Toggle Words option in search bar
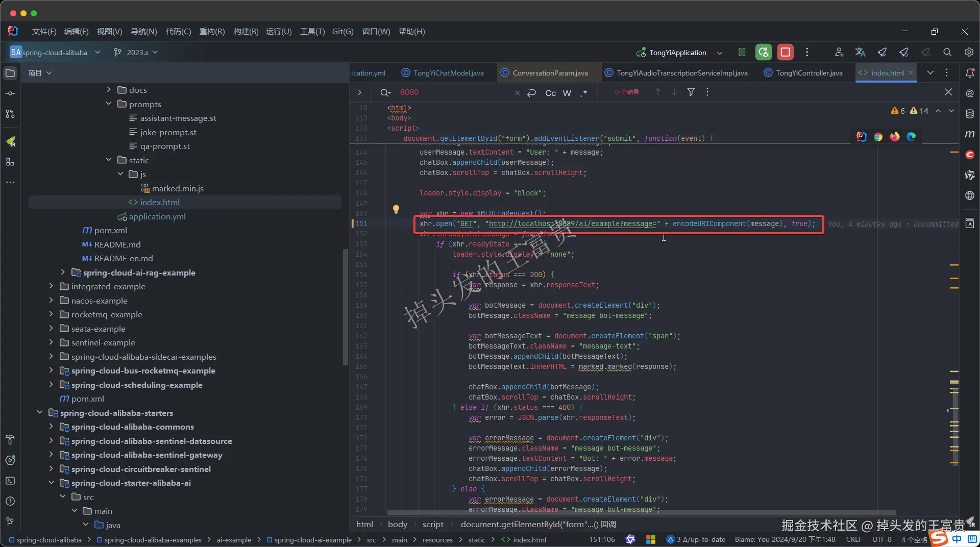 567,93
